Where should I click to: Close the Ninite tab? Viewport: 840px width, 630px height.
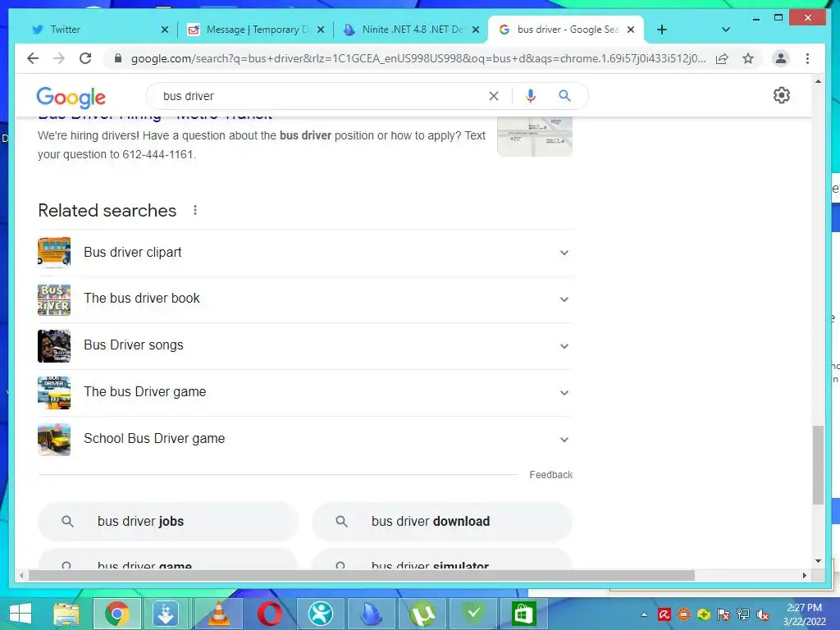475,30
